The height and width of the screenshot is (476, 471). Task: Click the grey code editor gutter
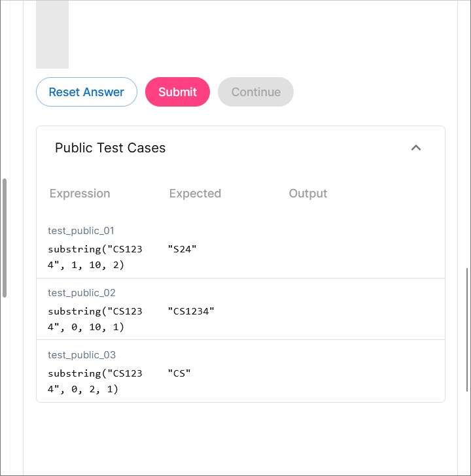point(52,34)
